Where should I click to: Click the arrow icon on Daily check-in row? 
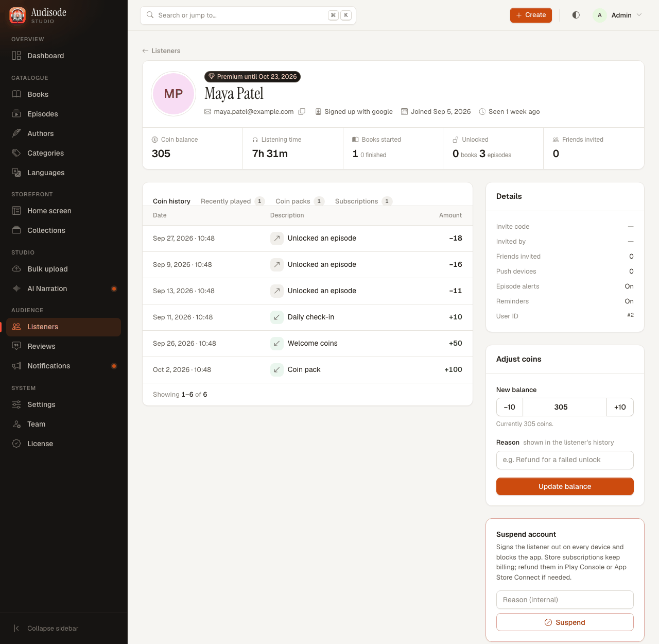[277, 317]
